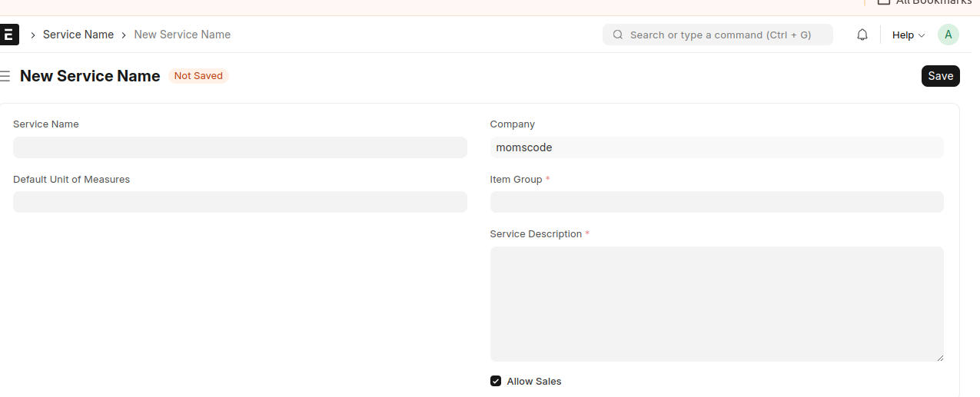This screenshot has width=980, height=397.
Task: Open the user avatar 'A' menu
Action: (948, 35)
